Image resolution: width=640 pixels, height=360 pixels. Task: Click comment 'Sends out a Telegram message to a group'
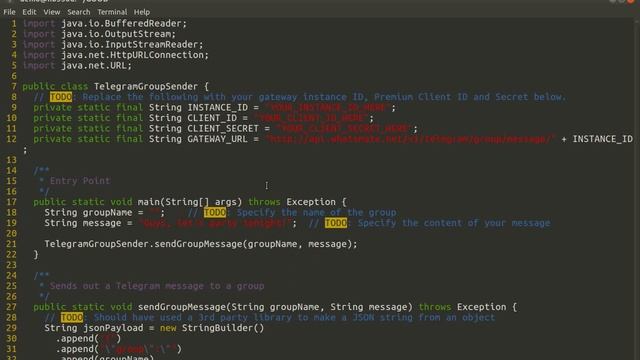pyautogui.click(x=157, y=286)
